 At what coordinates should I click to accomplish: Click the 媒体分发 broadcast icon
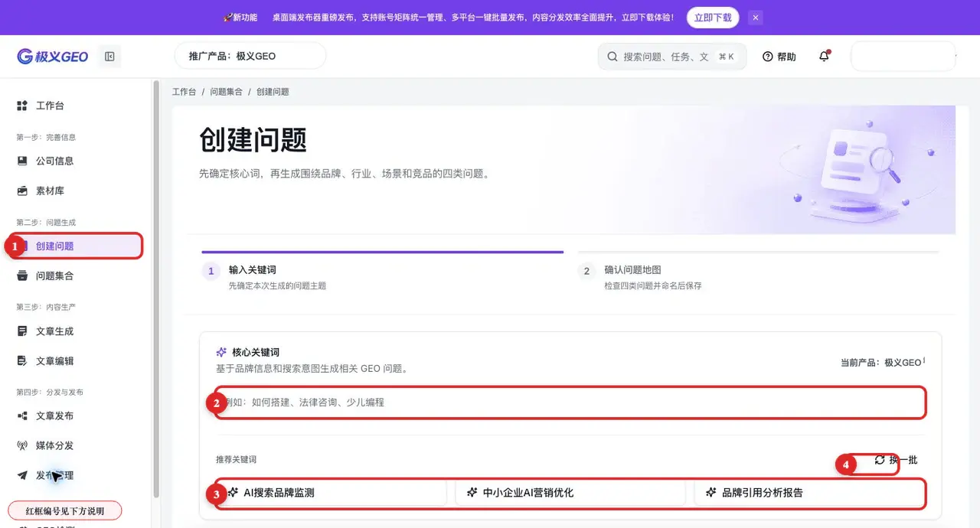point(22,445)
